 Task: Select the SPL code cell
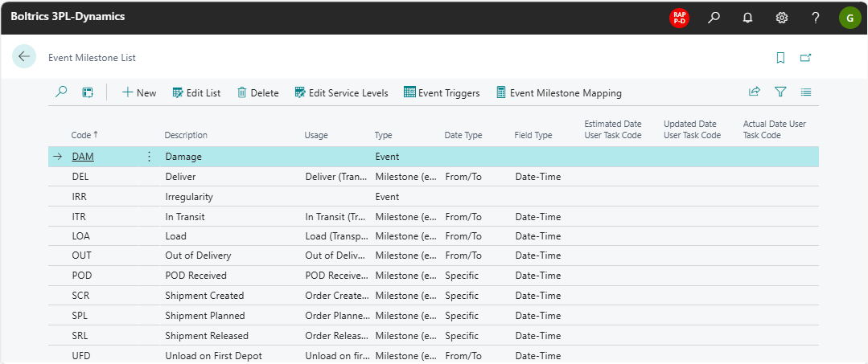point(80,315)
